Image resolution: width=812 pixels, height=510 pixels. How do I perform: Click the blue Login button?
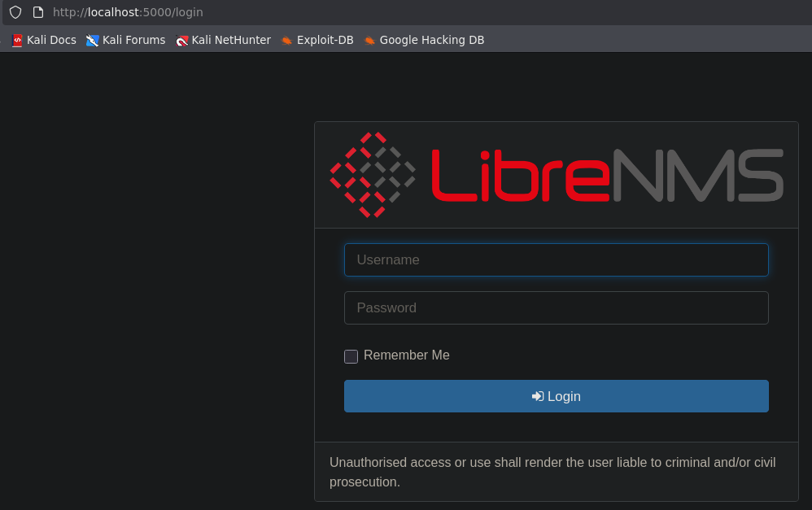point(557,396)
